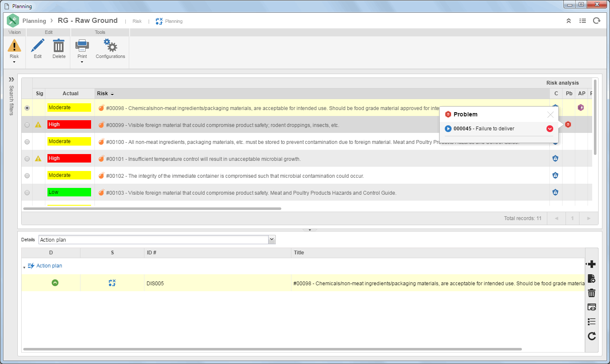
Task: Expand the red chevron on problem 000045
Action: [550, 129]
